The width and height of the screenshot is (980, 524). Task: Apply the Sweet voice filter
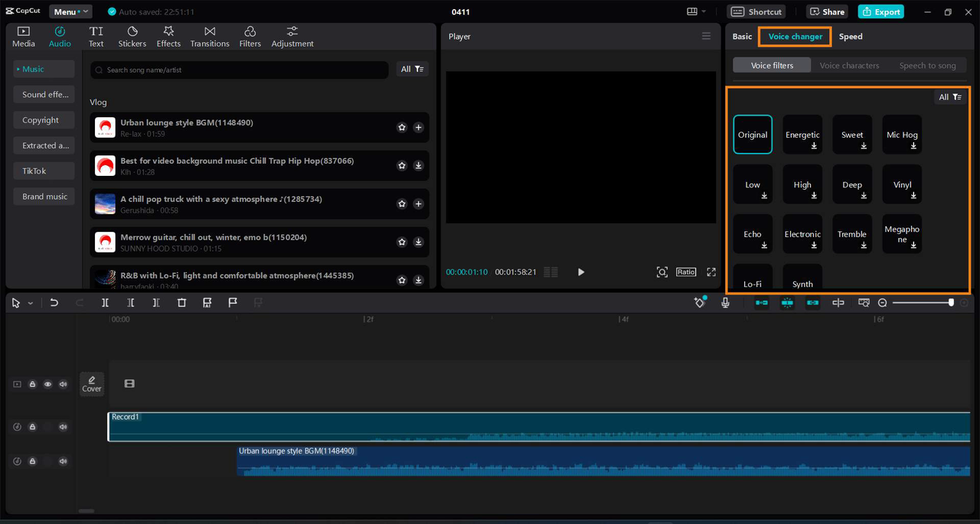[x=852, y=135]
